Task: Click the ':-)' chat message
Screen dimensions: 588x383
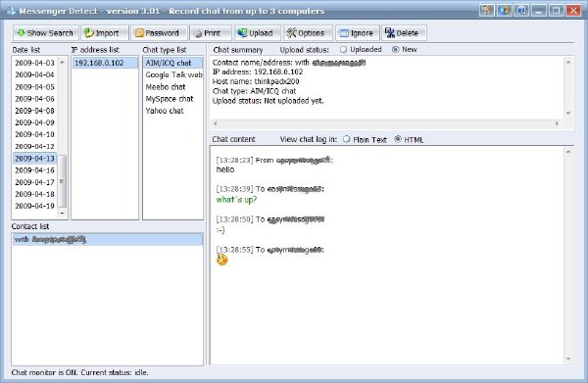Action: tap(220, 230)
